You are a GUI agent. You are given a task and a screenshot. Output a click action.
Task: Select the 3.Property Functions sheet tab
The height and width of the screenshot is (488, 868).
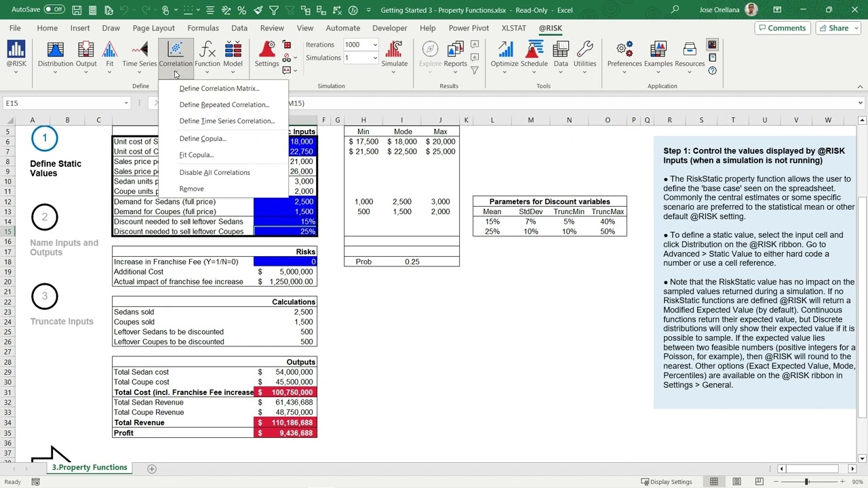tap(90, 468)
